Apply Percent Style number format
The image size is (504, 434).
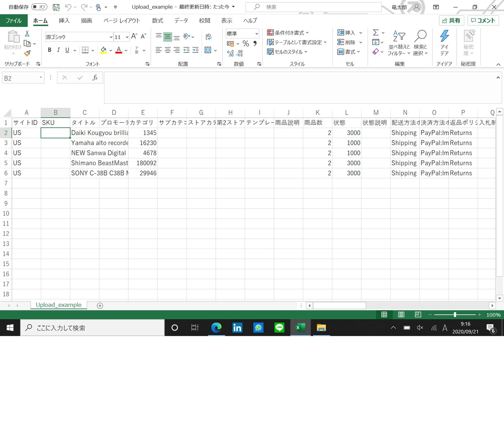(246, 43)
